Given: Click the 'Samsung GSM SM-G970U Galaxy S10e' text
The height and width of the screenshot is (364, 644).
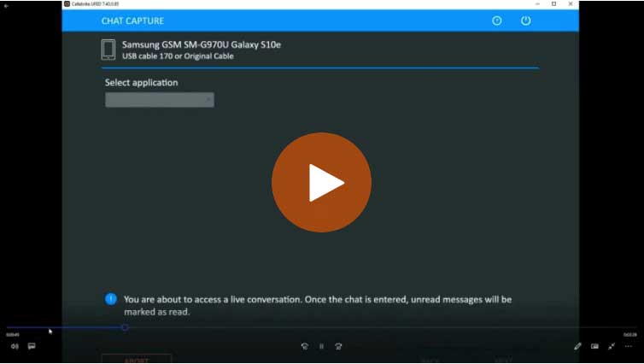Looking at the screenshot, I should 202,44.
